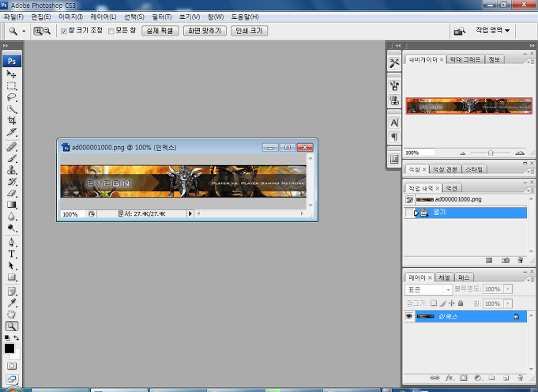Select the Rectangle shape tool
538x392 pixels.
11,277
